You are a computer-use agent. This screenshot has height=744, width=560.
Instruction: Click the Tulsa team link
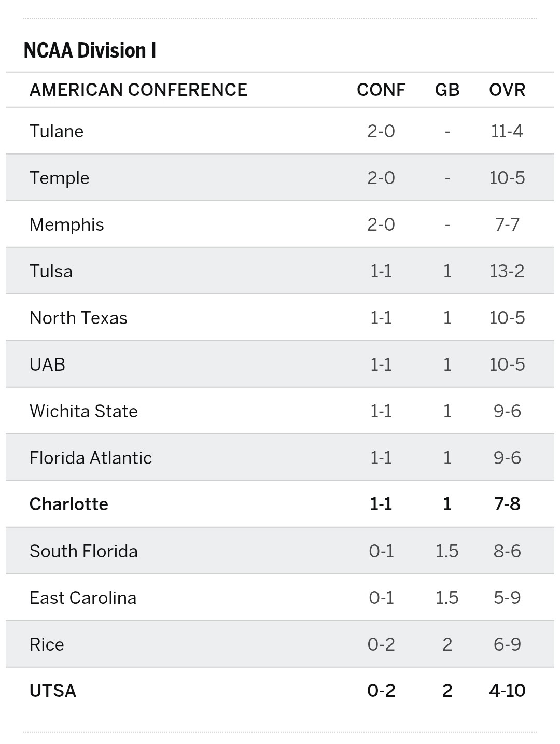point(51,271)
